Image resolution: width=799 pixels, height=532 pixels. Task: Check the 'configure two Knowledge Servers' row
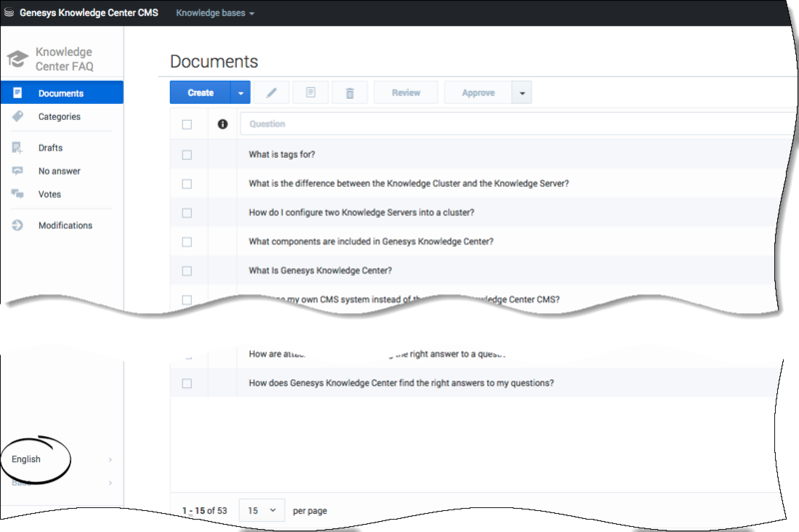(x=187, y=213)
